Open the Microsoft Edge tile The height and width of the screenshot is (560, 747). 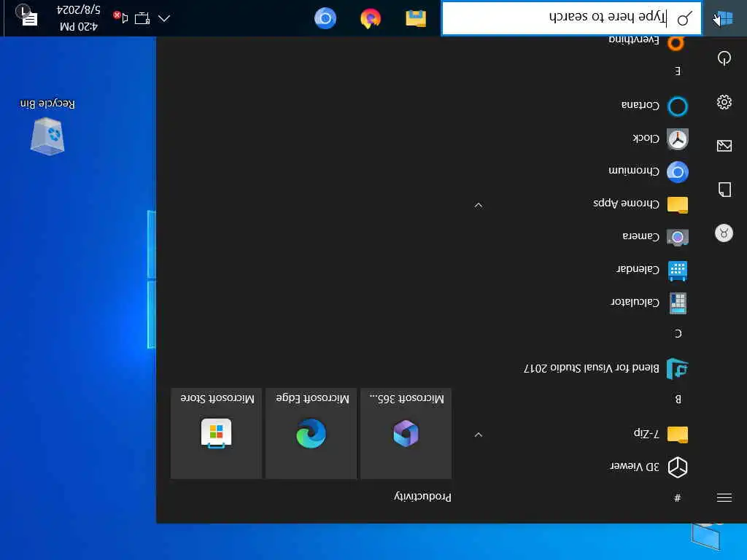point(311,433)
